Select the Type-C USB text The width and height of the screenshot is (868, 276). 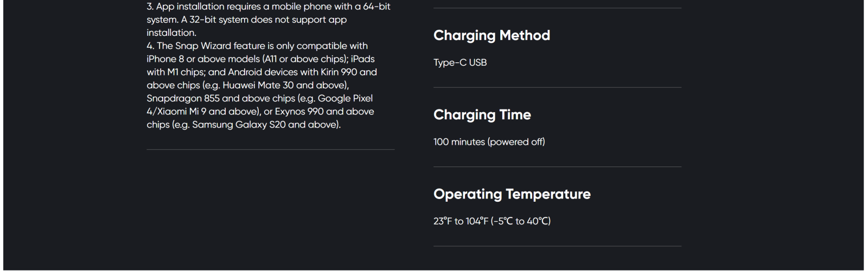[x=460, y=62]
